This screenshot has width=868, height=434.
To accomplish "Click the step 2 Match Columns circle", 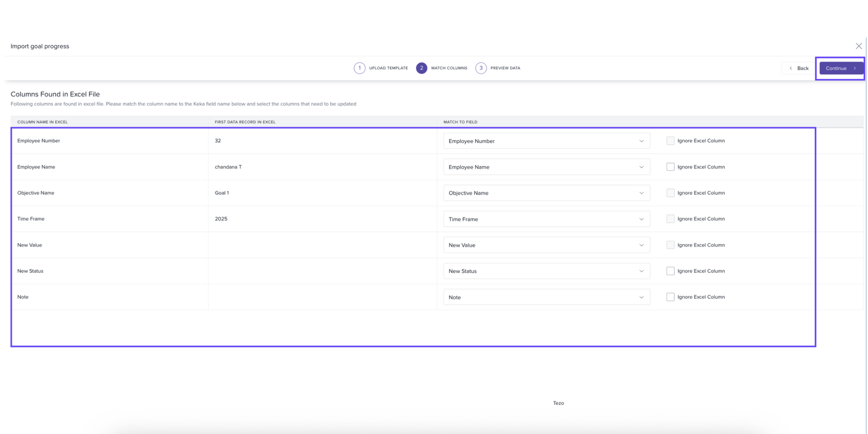I will pos(421,68).
